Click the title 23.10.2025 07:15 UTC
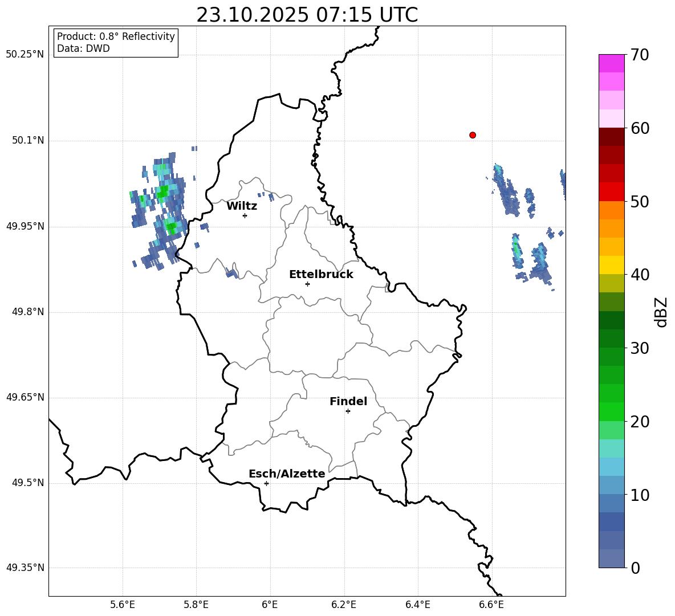Image resolution: width=675 pixels, height=616 pixels. [307, 15]
